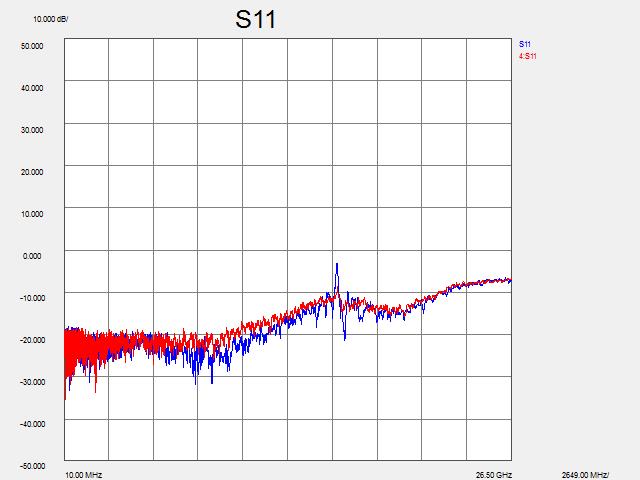Click the 0.000 y-axis label
This screenshot has height=480, width=640.
click(x=34, y=255)
